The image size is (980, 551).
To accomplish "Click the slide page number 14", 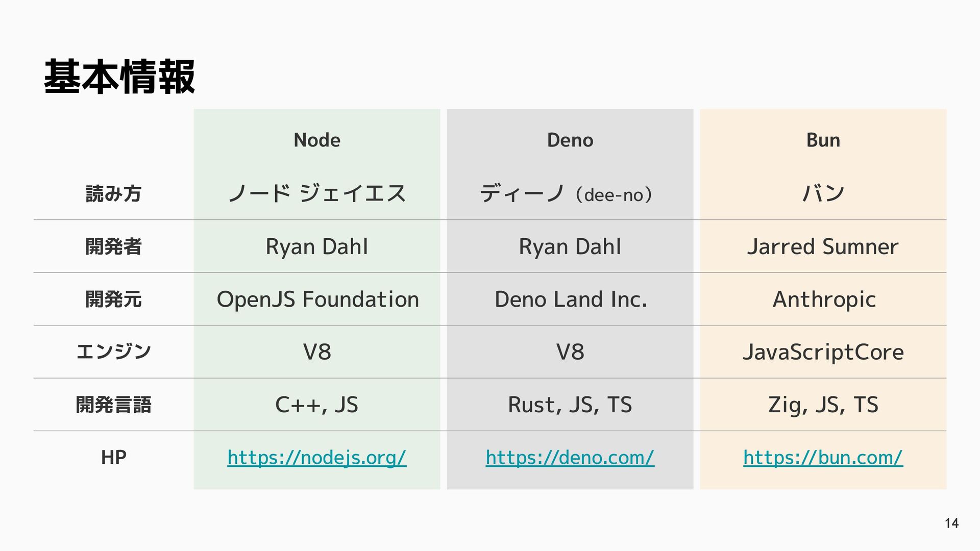I will [x=951, y=523].
